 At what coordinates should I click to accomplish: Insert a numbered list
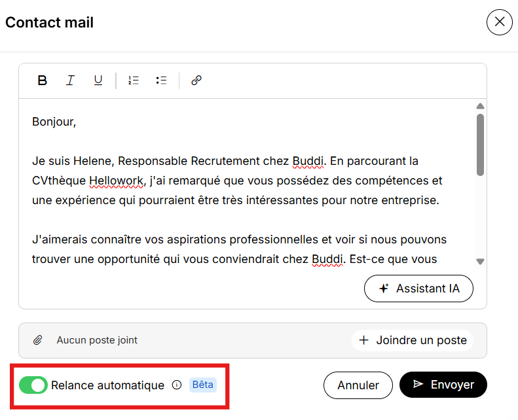tap(134, 80)
